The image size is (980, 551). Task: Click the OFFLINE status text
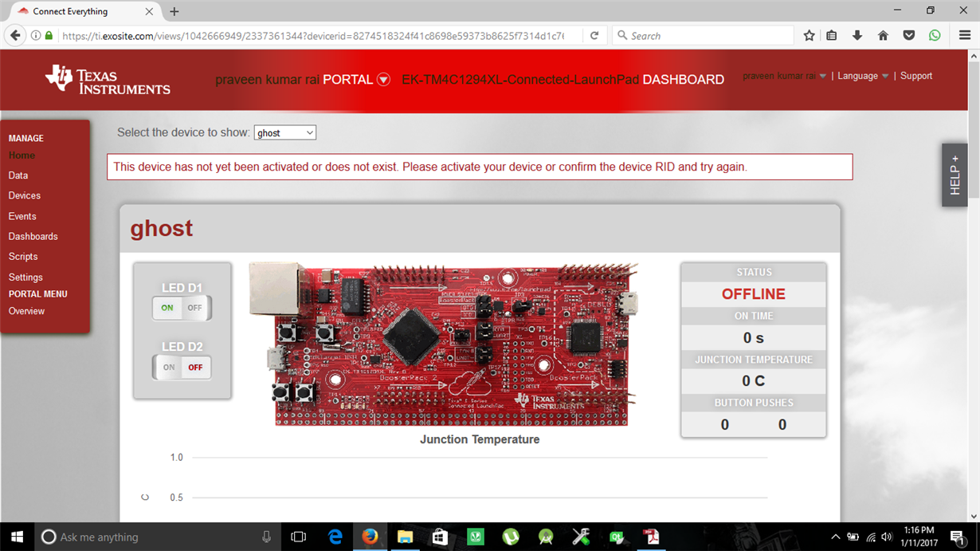coord(754,294)
